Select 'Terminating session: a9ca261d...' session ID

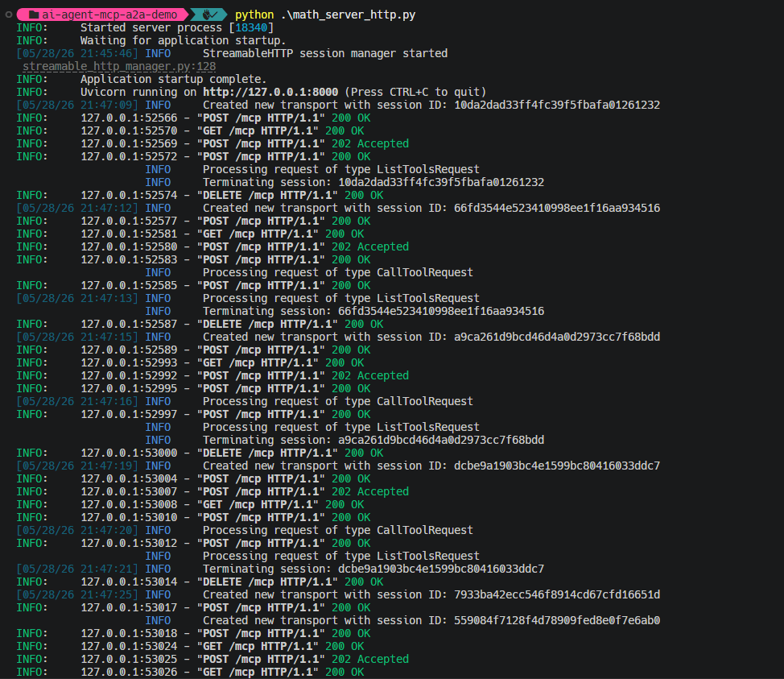(x=441, y=441)
